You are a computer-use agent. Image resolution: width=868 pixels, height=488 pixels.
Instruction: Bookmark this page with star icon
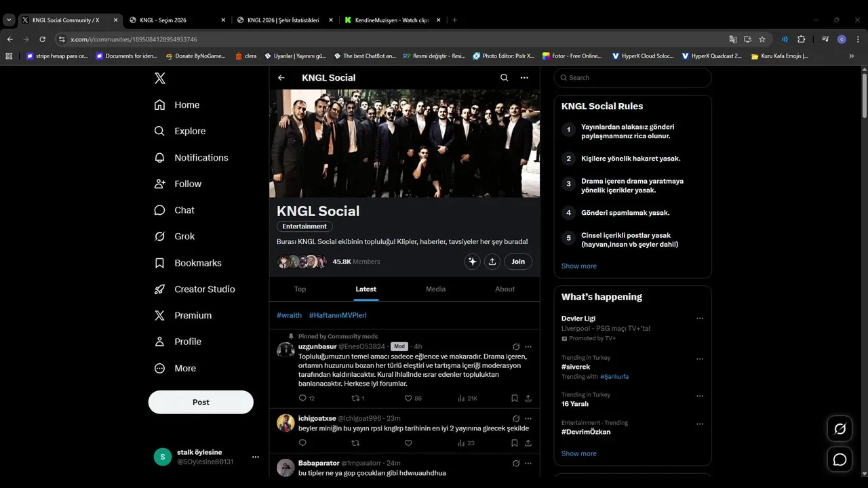(762, 39)
